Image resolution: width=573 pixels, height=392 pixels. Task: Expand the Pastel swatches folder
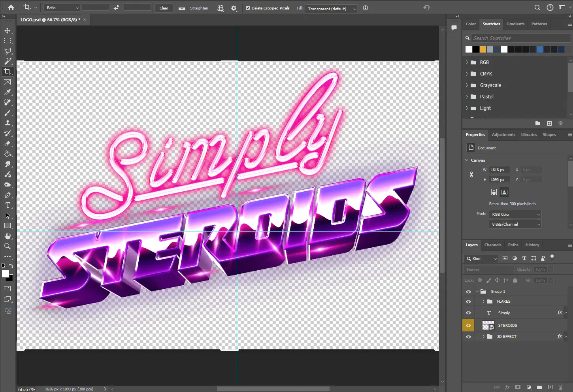467,97
